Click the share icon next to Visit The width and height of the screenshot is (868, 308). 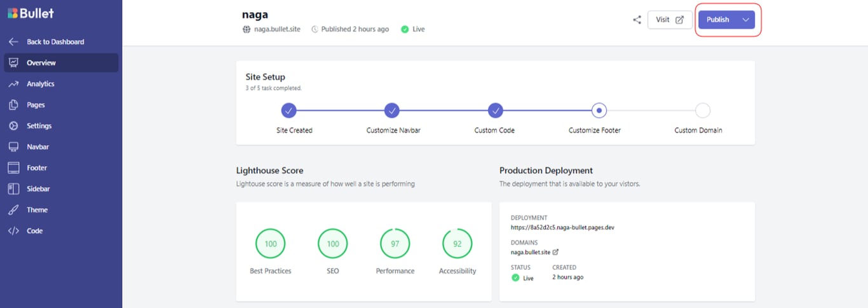(x=637, y=20)
